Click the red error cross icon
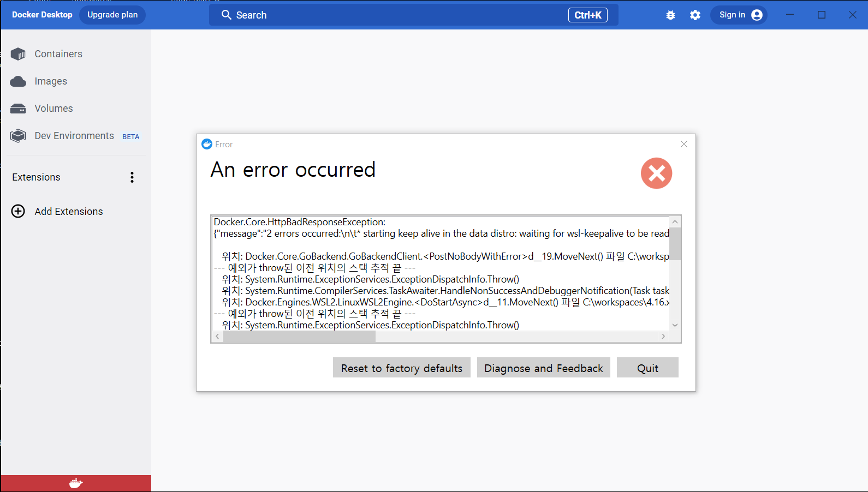 point(657,173)
